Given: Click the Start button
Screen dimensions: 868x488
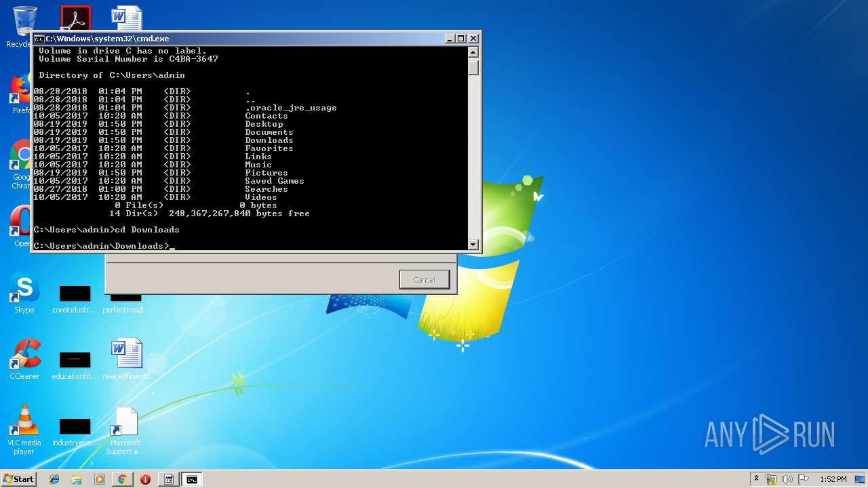Looking at the screenshot, I should (18, 479).
